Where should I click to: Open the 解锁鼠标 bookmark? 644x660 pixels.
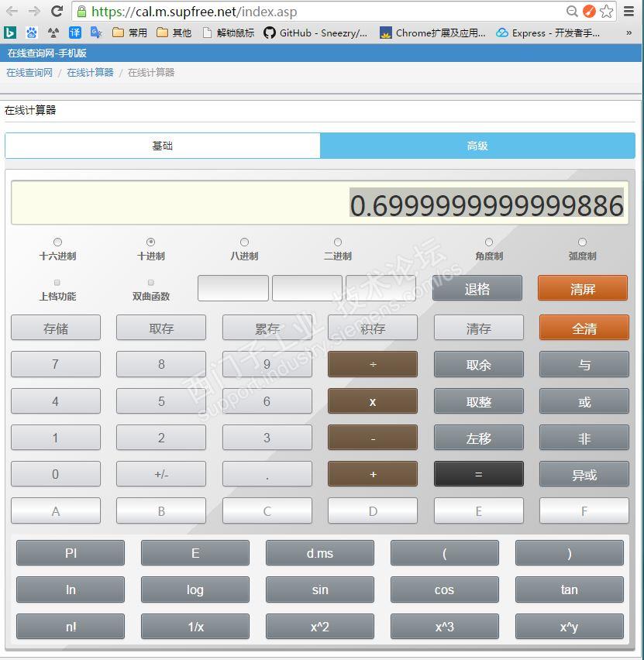229,33
